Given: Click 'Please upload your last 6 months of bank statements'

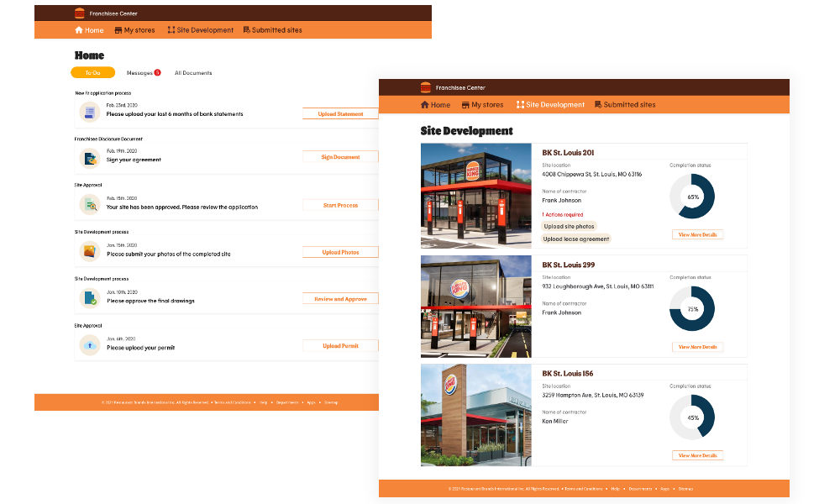Looking at the screenshot, I should tap(175, 114).
